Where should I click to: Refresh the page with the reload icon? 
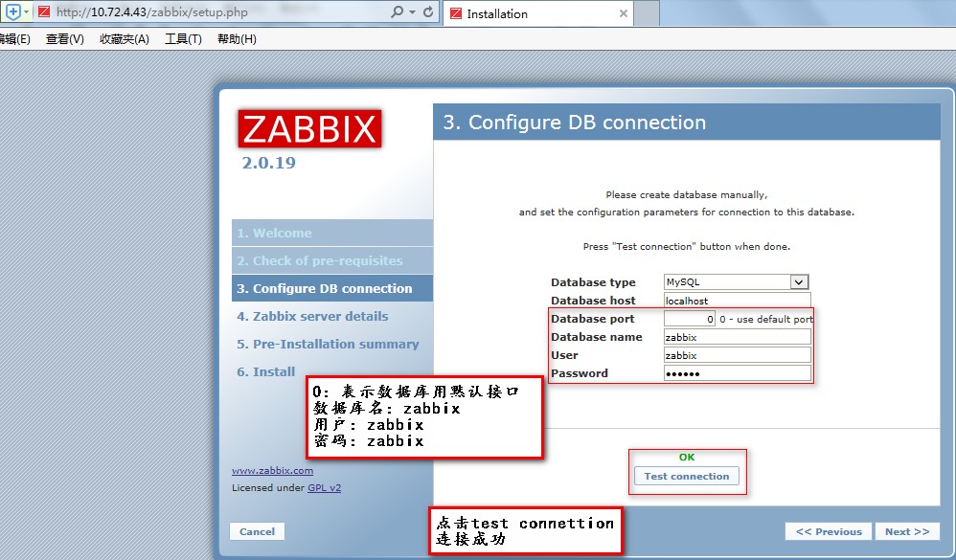click(428, 11)
